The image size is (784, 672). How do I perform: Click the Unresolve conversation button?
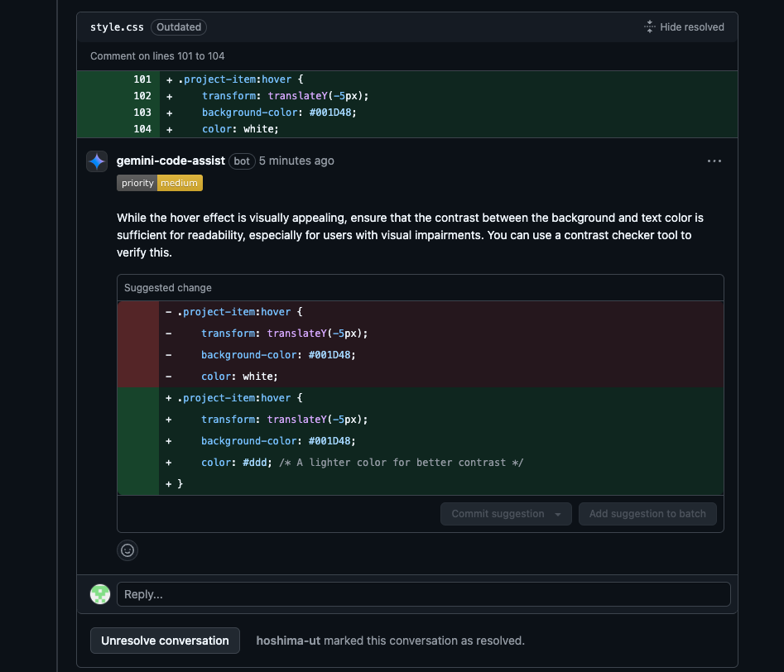click(165, 641)
